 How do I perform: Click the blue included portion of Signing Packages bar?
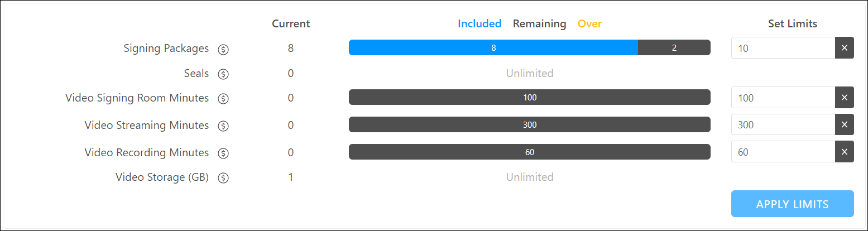pyautogui.click(x=493, y=48)
